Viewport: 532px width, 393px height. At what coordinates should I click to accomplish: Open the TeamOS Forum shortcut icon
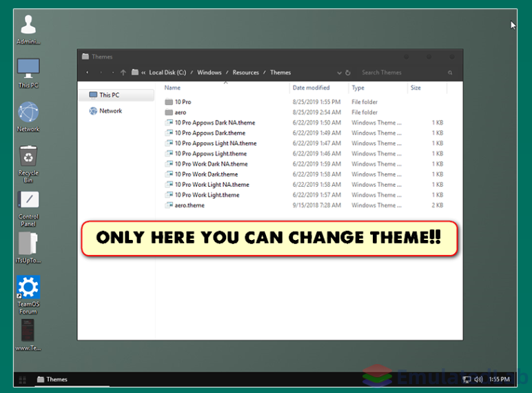coord(28,294)
